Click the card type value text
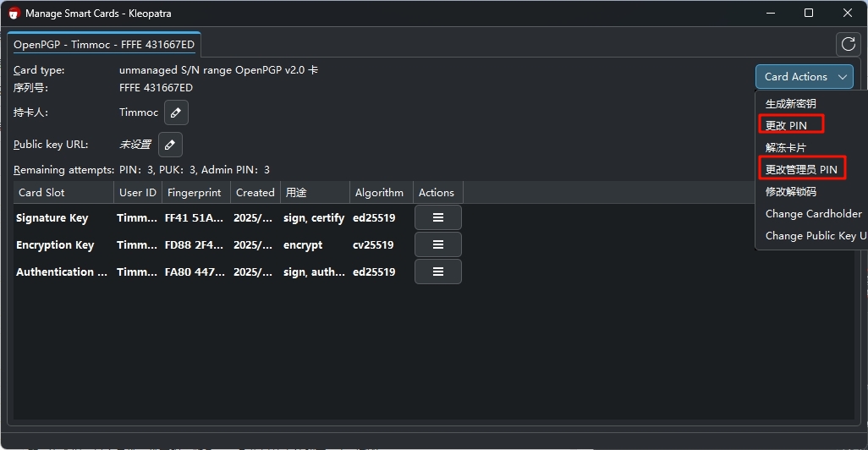Image resolution: width=868 pixels, height=450 pixels. click(218, 70)
